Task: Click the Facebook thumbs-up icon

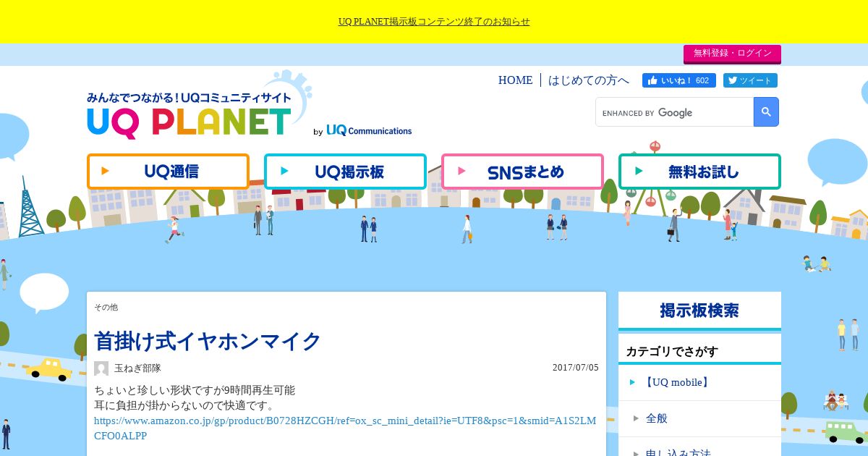Action: click(652, 80)
